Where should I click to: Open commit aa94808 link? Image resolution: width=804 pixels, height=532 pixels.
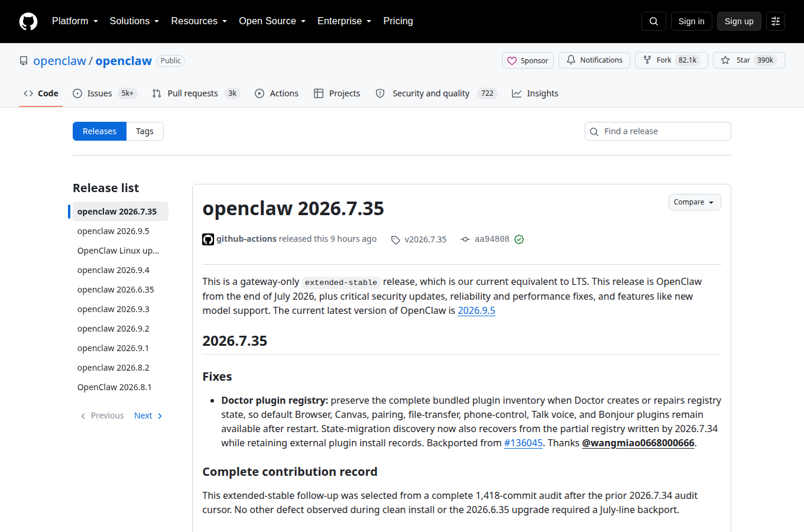tap(492, 239)
